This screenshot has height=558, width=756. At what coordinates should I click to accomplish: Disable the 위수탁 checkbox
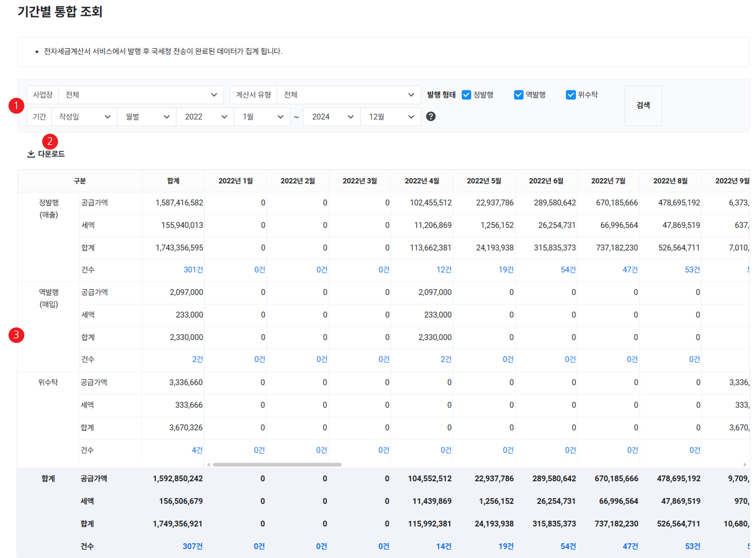point(570,95)
